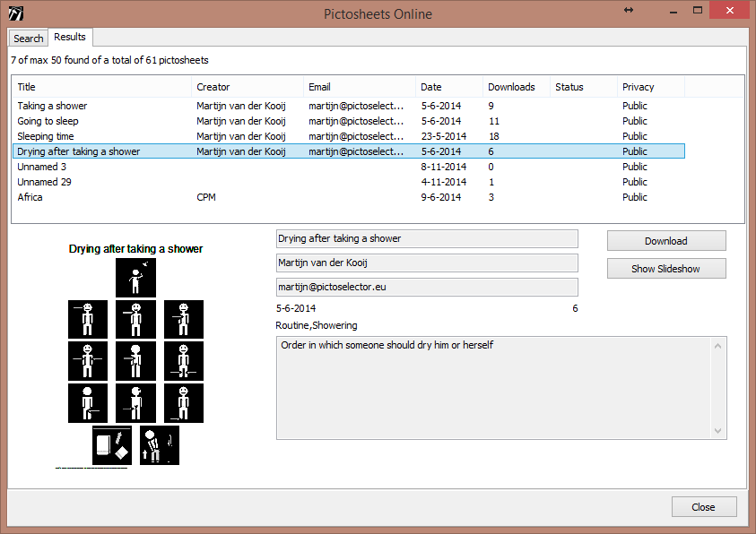Click the Pictosheets app icon in title bar
The width and height of the screenshot is (756, 534).
[x=15, y=13]
